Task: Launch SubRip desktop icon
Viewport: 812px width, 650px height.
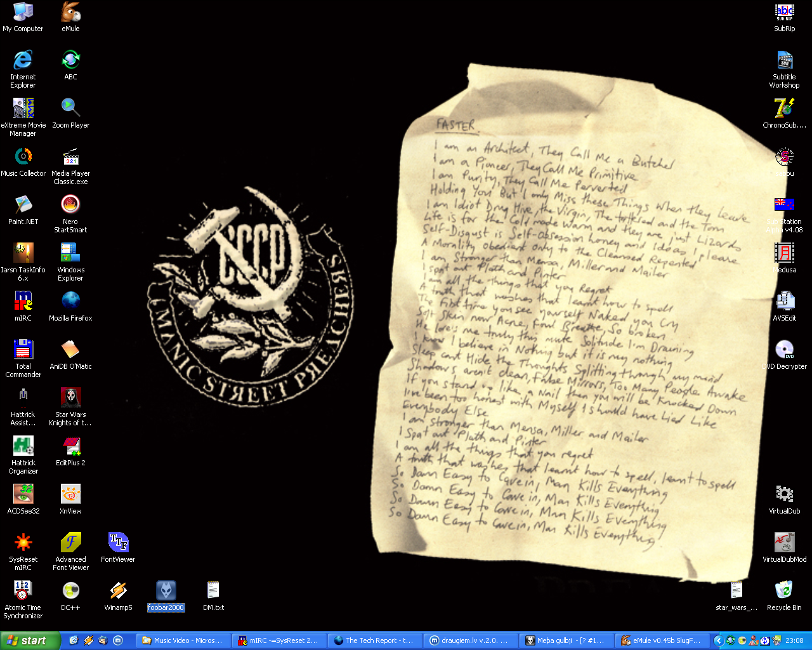Action: click(784, 17)
